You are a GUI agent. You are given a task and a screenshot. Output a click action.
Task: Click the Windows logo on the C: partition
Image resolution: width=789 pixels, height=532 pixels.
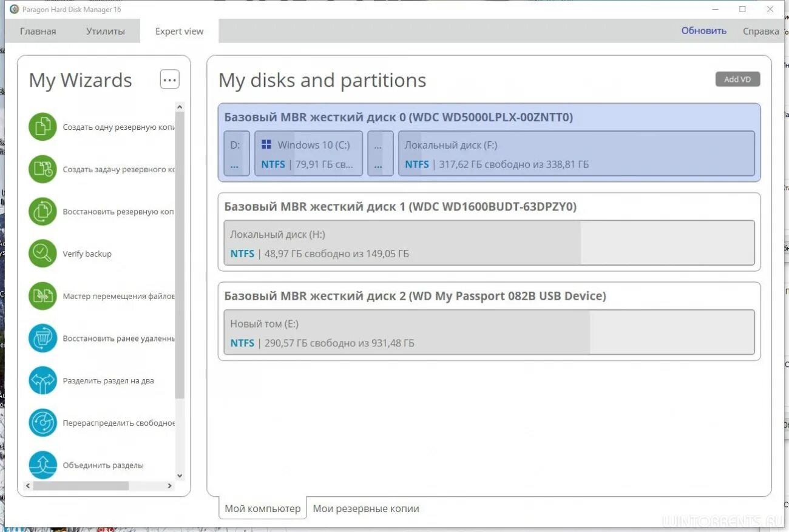pyautogui.click(x=266, y=144)
